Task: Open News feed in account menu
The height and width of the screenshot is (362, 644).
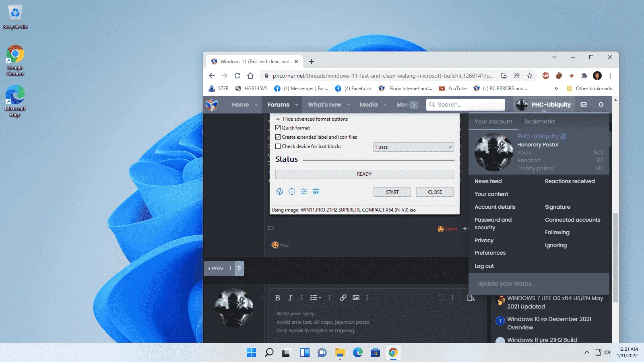Action: pos(488,181)
